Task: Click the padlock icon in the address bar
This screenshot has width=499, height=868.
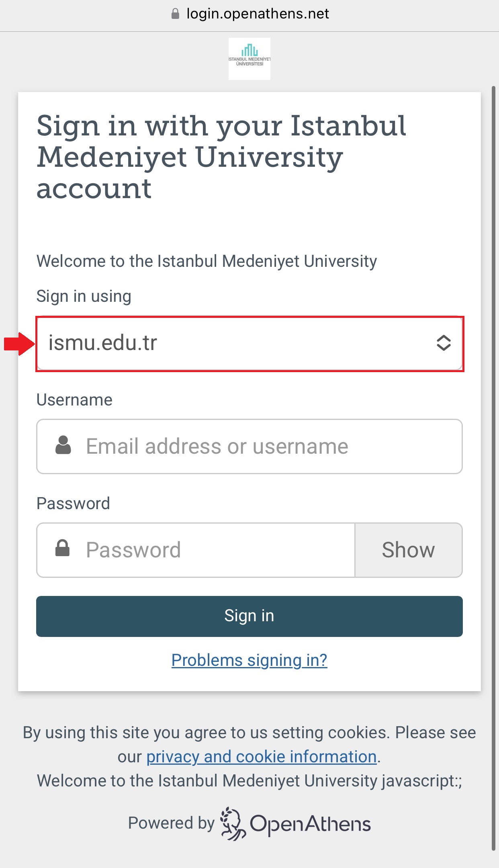Action: (x=175, y=14)
